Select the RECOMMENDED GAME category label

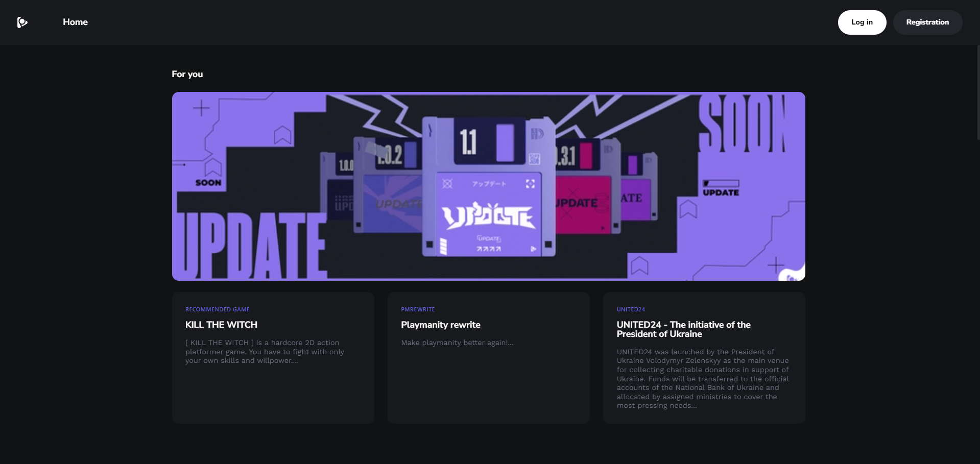217,309
